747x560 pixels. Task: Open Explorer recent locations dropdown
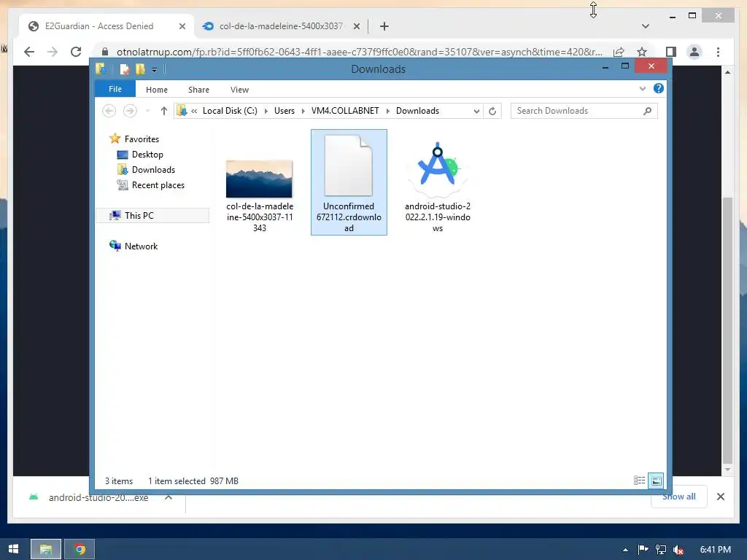(148, 111)
